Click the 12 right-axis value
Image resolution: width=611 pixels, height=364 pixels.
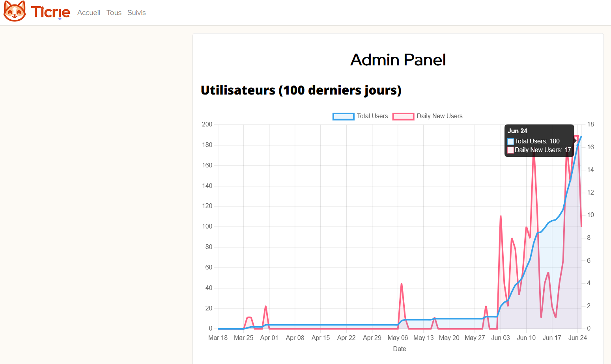(x=590, y=192)
